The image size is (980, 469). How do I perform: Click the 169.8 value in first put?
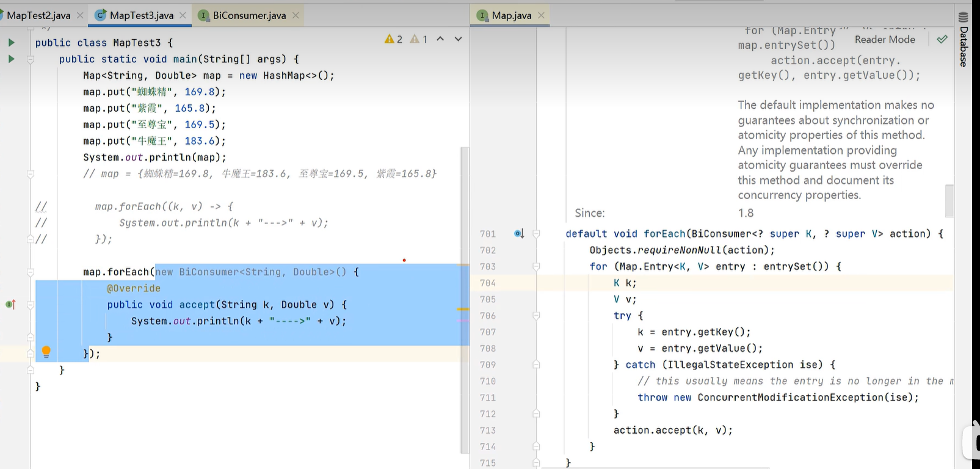coord(200,92)
